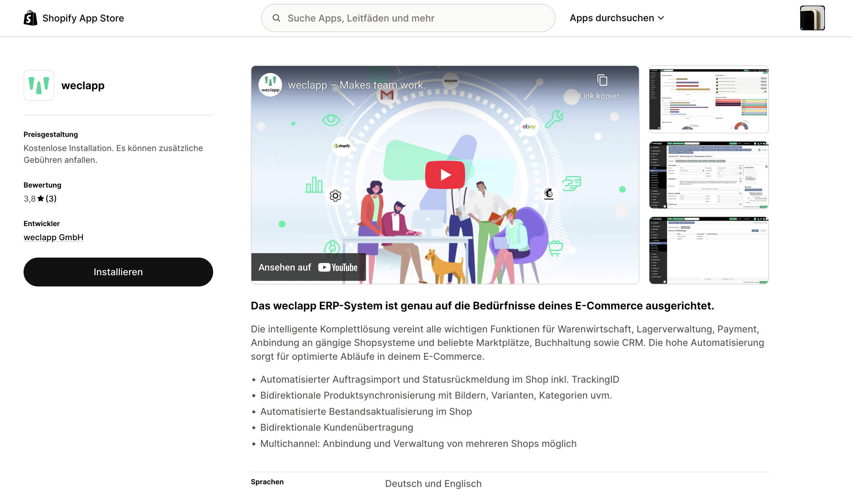The height and width of the screenshot is (504, 852).
Task: Click the YouTube logo in video
Action: (x=338, y=268)
